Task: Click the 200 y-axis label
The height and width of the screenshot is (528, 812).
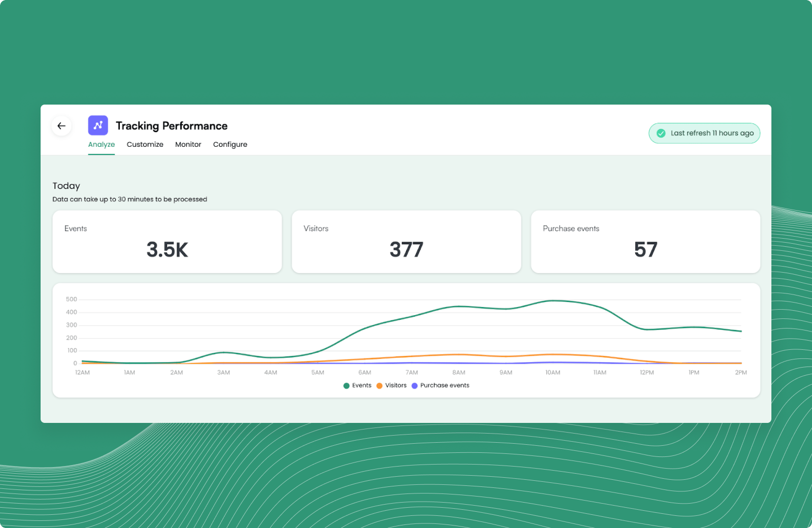Action: click(72, 338)
